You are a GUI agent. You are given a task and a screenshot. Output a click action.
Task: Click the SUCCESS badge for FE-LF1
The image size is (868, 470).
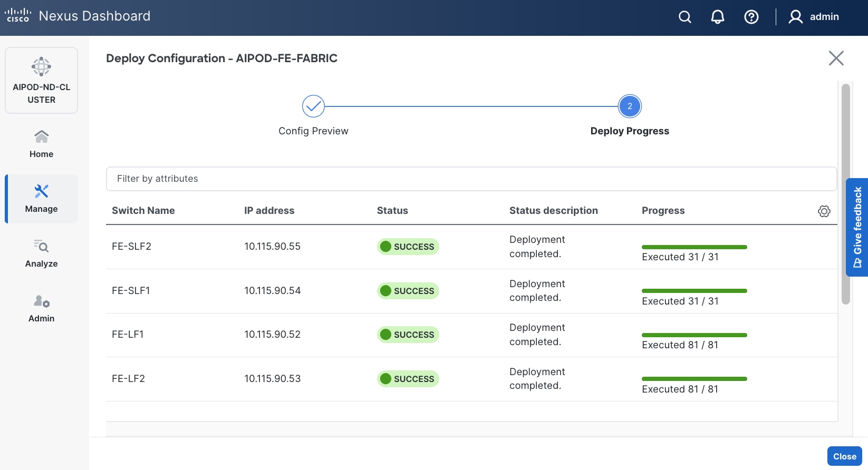[x=408, y=335]
